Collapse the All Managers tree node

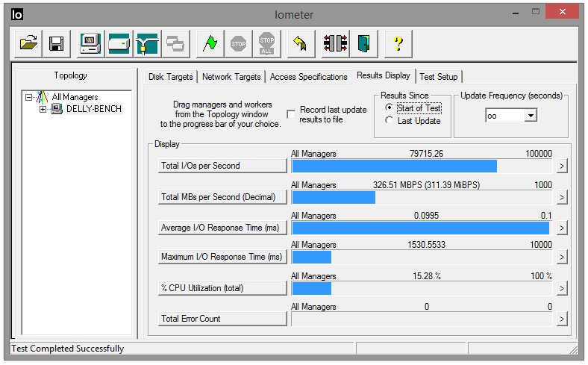point(29,98)
